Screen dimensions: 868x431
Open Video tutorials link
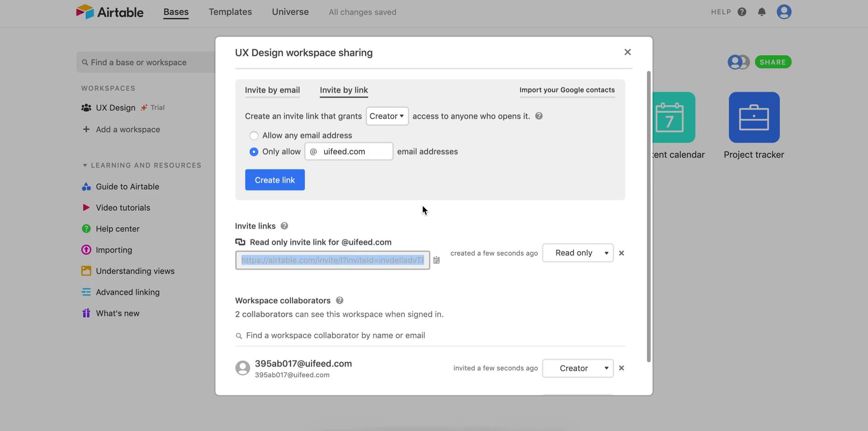pyautogui.click(x=123, y=208)
